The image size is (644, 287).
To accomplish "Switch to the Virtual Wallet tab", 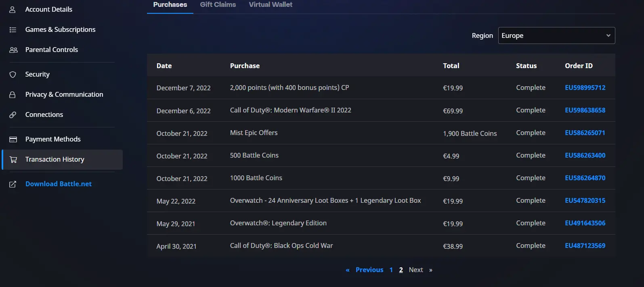I will coord(271,4).
